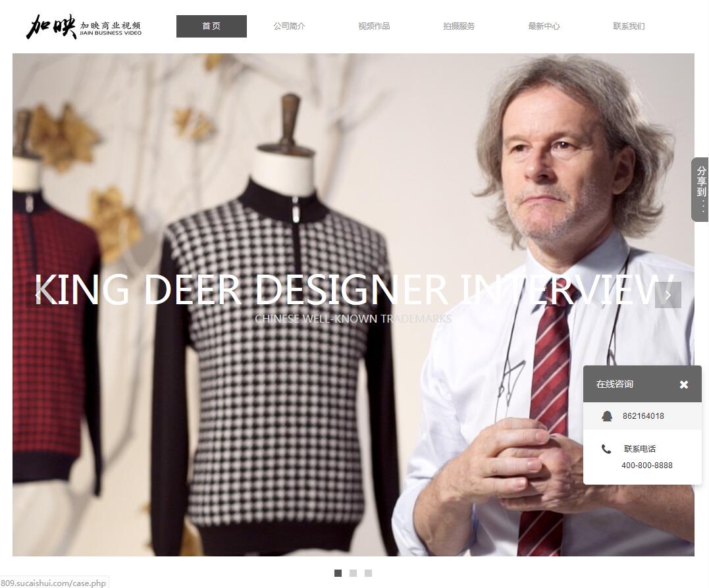
Task: Select the third carousel indicator dot
Action: [369, 573]
